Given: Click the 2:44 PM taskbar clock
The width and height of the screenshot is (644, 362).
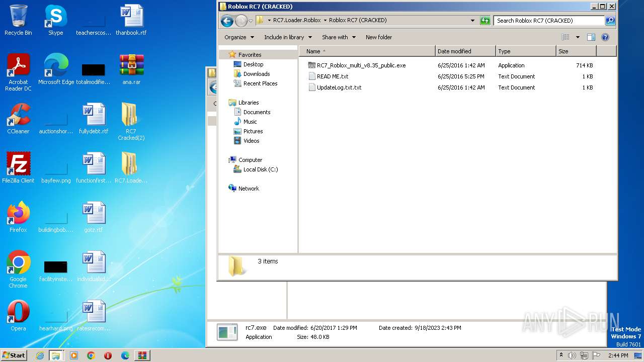Looking at the screenshot, I should point(618,355).
